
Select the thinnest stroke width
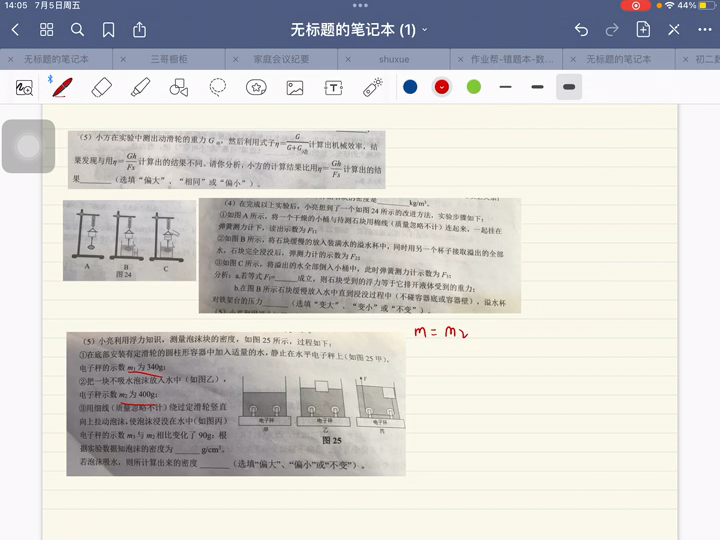point(506,87)
